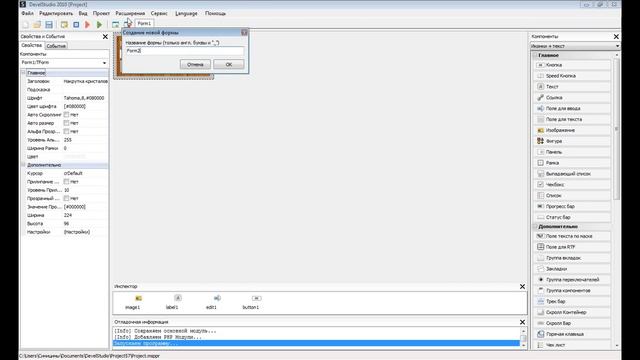Screen dimensions: 640x360
Task: Open the Иконки + текст view dropdown
Action: coord(617,46)
